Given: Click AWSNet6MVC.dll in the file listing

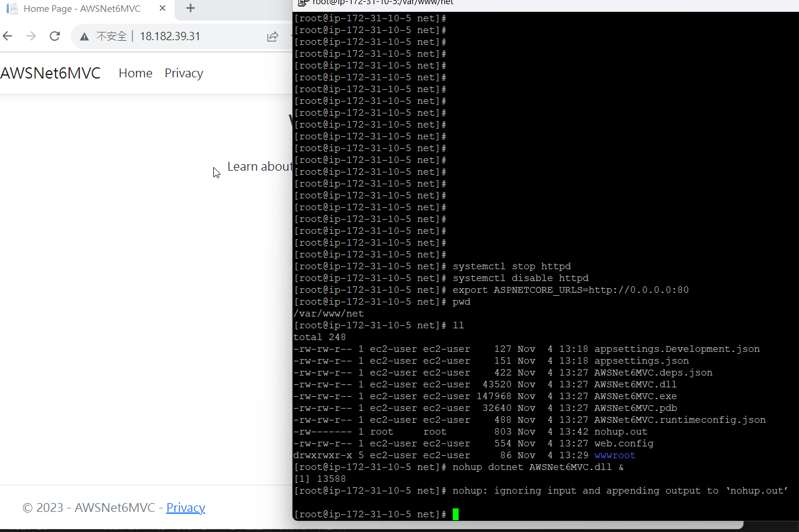Looking at the screenshot, I should [636, 384].
